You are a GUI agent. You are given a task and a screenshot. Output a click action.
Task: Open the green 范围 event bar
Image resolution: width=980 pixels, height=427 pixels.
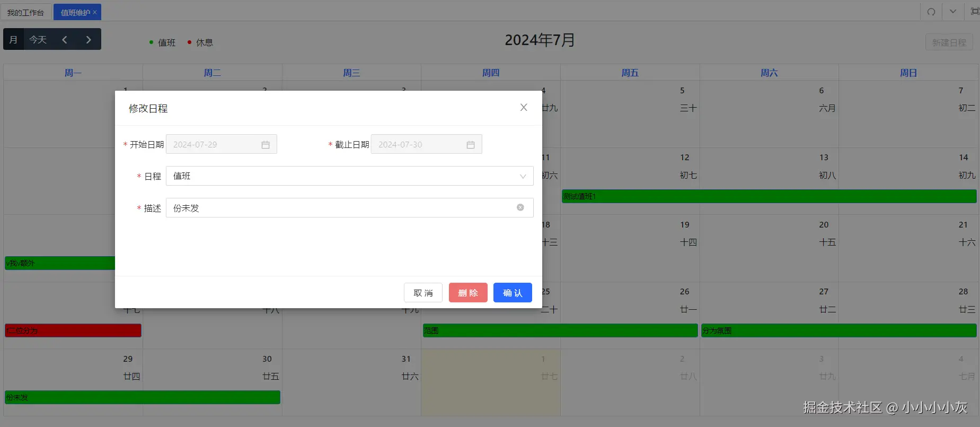pos(560,330)
